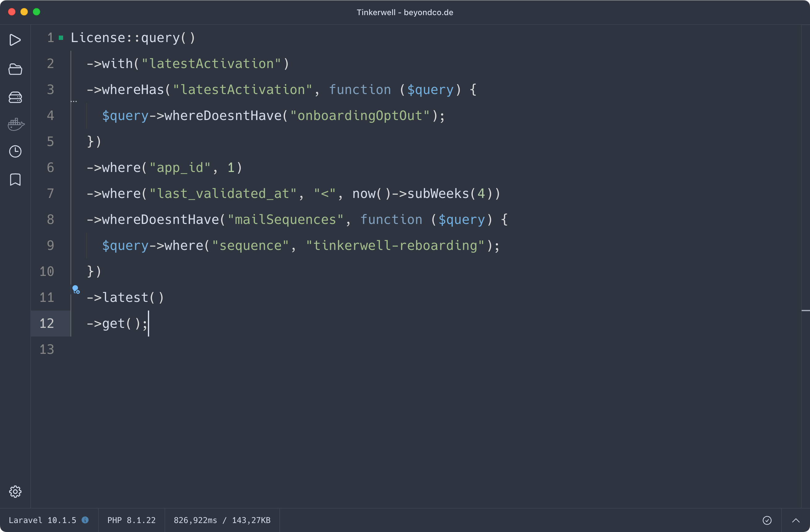Open a project folder from the sidebar

[15, 69]
